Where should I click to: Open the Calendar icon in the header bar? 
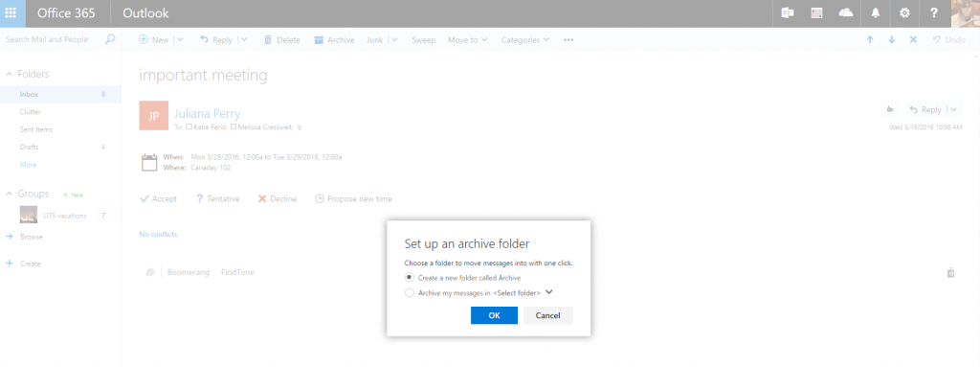pyautogui.click(x=816, y=13)
